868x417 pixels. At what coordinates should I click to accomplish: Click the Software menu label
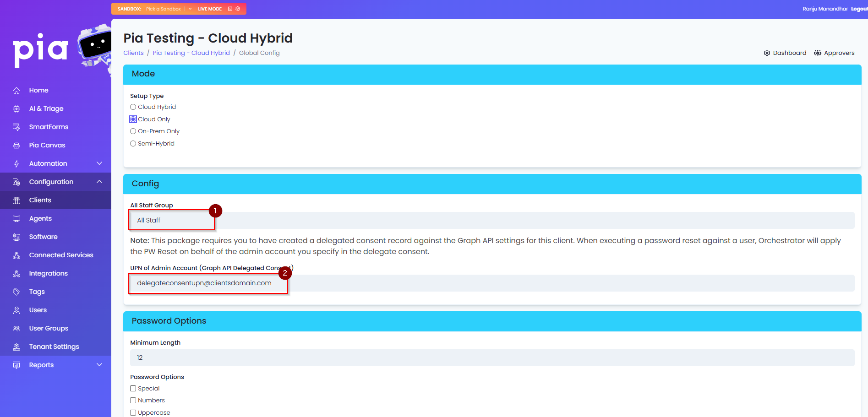tap(44, 237)
